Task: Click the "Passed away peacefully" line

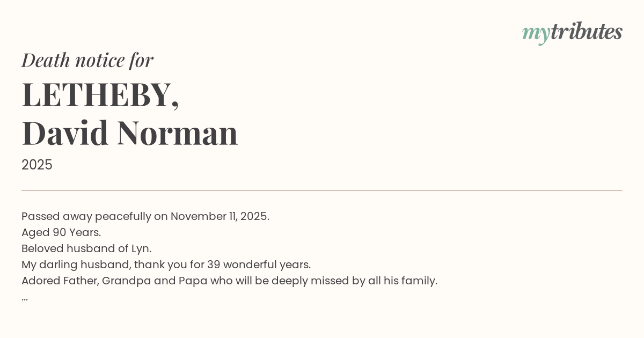Action: tap(87, 216)
